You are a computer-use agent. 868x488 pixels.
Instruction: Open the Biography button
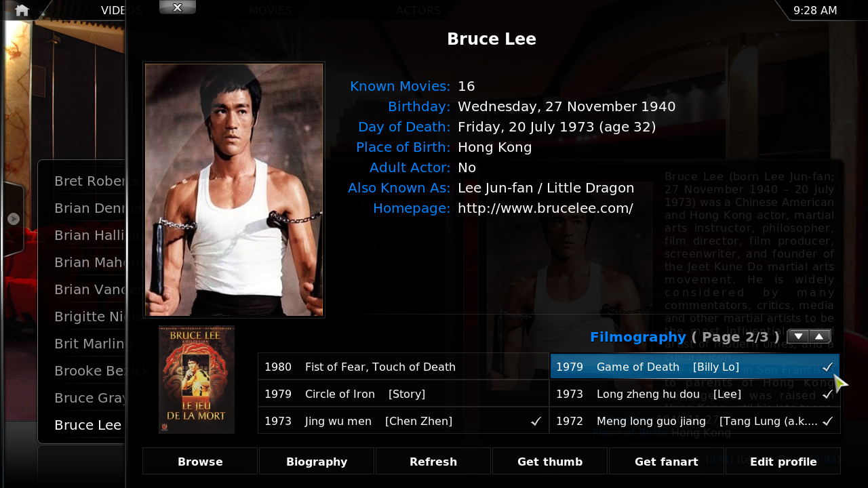317,462
